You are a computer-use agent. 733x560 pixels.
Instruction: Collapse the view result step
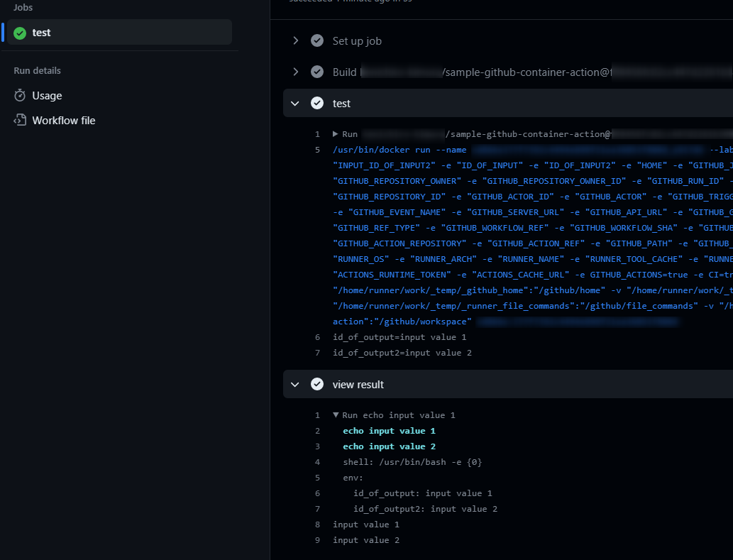coord(295,384)
